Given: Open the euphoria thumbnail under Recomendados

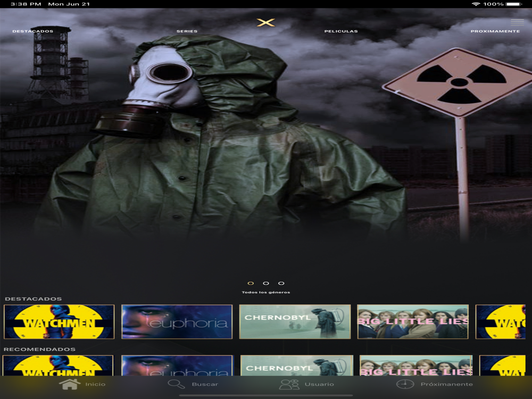Looking at the screenshot, I should click(x=177, y=365).
